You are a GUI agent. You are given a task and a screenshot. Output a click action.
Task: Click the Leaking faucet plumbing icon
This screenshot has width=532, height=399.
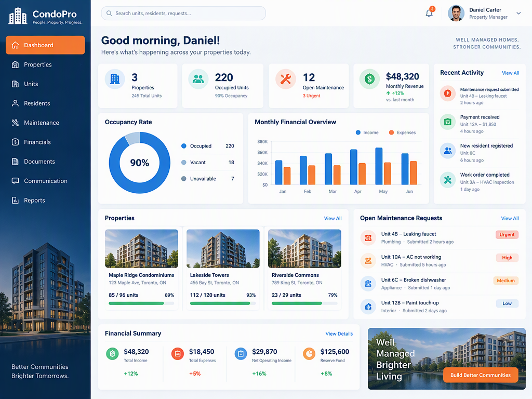pyautogui.click(x=368, y=238)
